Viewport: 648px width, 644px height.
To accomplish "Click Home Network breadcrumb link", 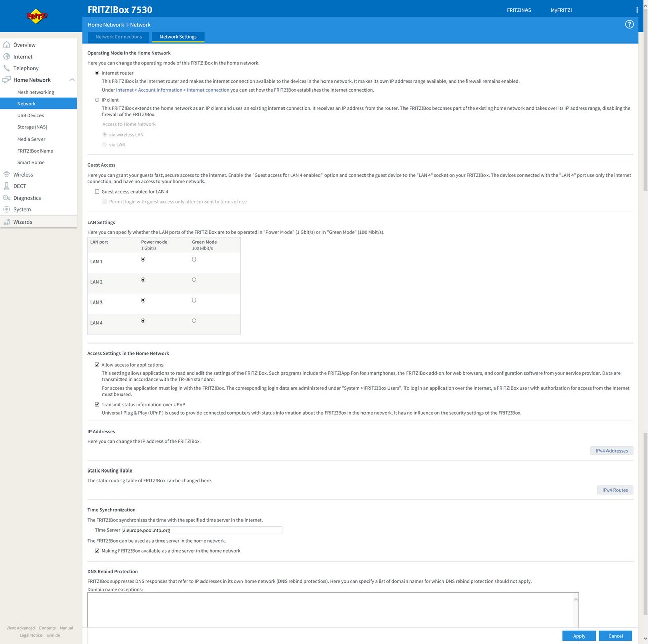I will (105, 25).
